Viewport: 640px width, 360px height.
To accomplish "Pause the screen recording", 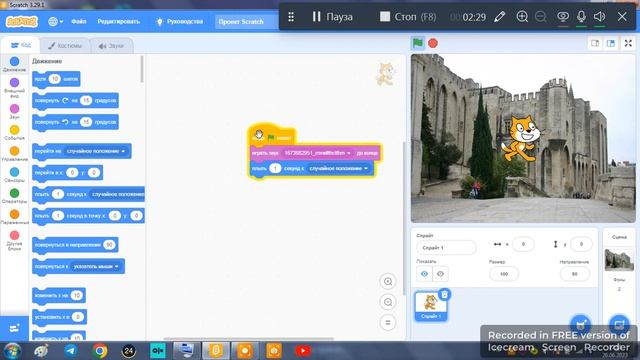I will tap(332, 17).
